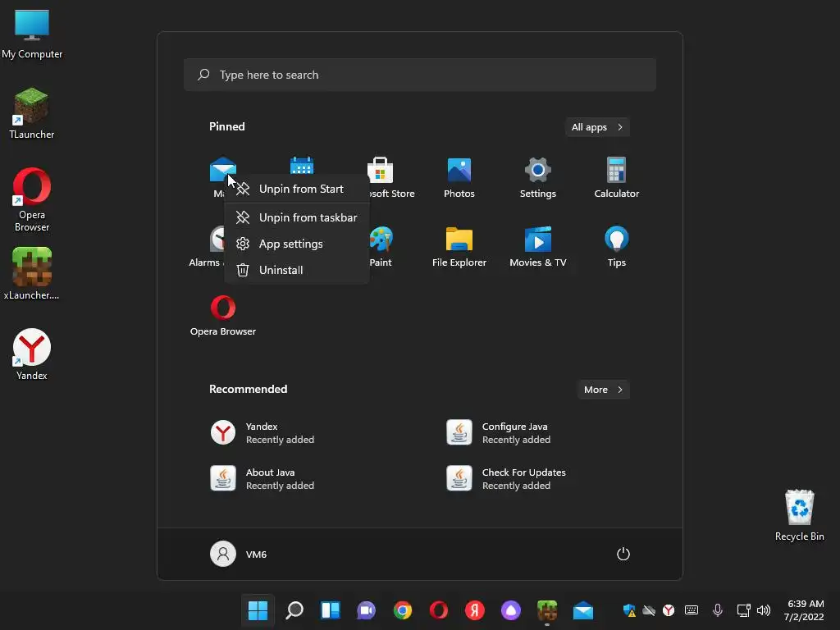Open Alice purple assistant taskbar icon

(510, 610)
